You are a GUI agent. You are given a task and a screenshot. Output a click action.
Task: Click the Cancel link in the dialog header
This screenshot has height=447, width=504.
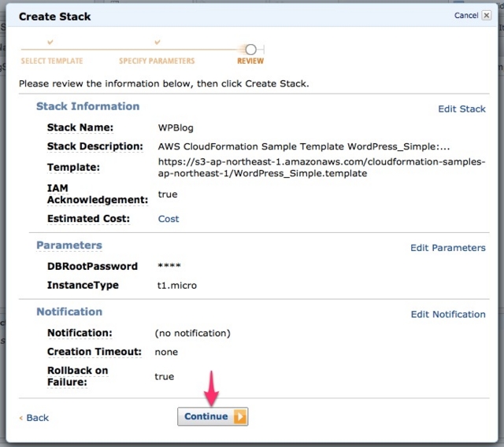coord(466,16)
